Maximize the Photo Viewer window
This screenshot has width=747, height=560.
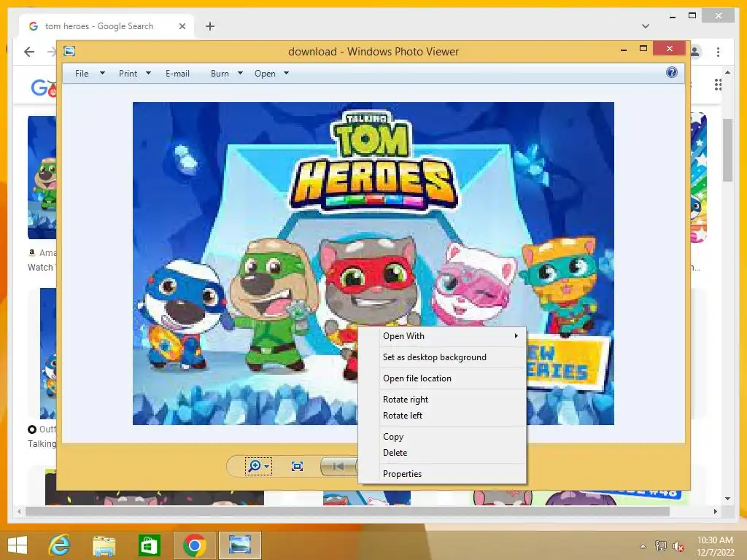[643, 49]
